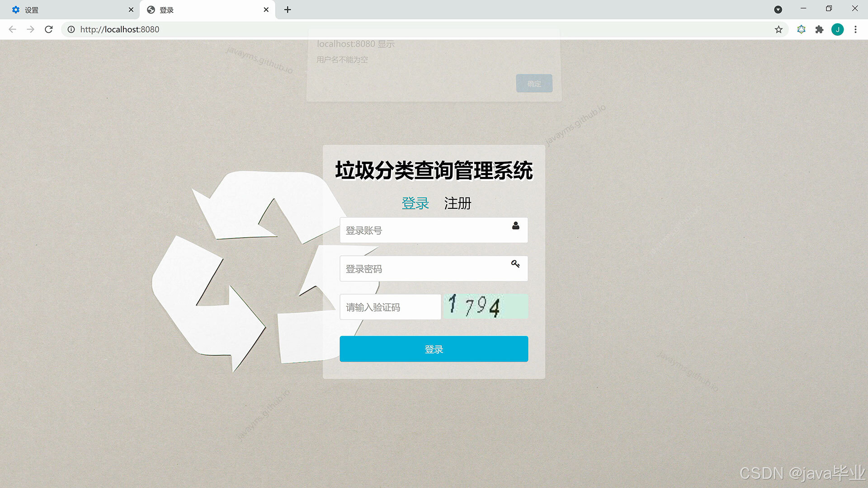
Task: Click the heading 垃圾分类查询管理系统
Action: pos(434,170)
